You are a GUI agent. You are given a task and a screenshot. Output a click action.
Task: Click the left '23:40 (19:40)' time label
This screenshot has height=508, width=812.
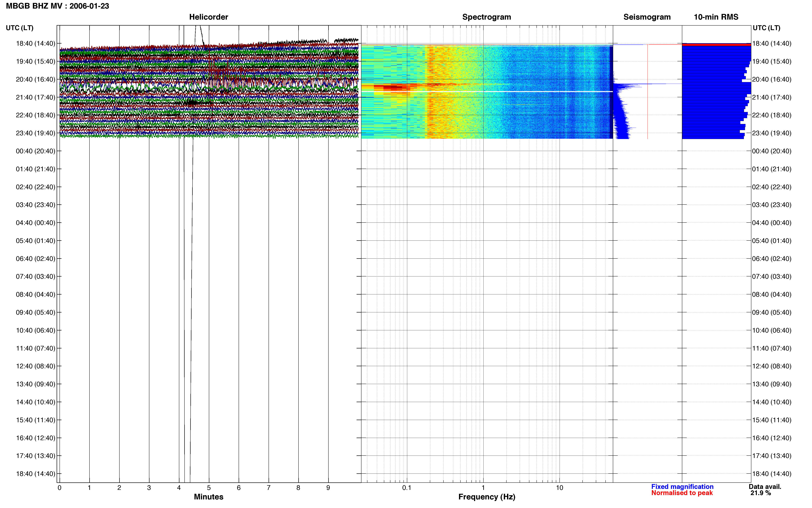tap(36, 133)
